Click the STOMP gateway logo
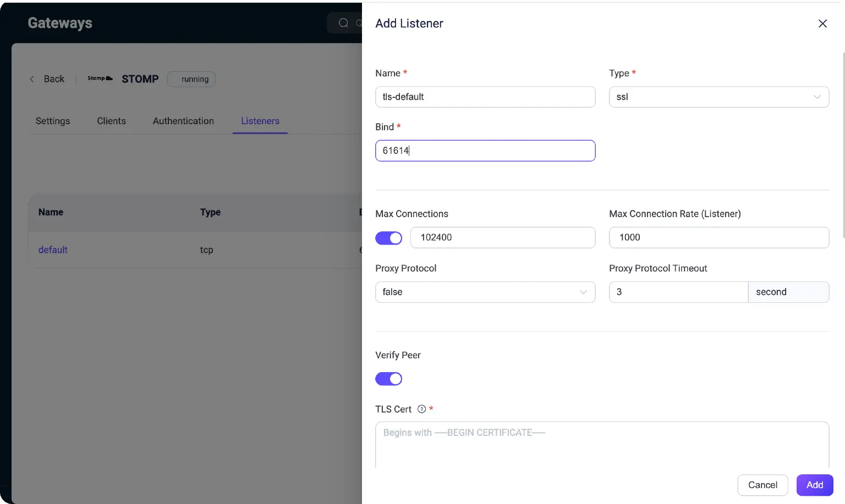Image resolution: width=845 pixels, height=504 pixels. tap(100, 79)
